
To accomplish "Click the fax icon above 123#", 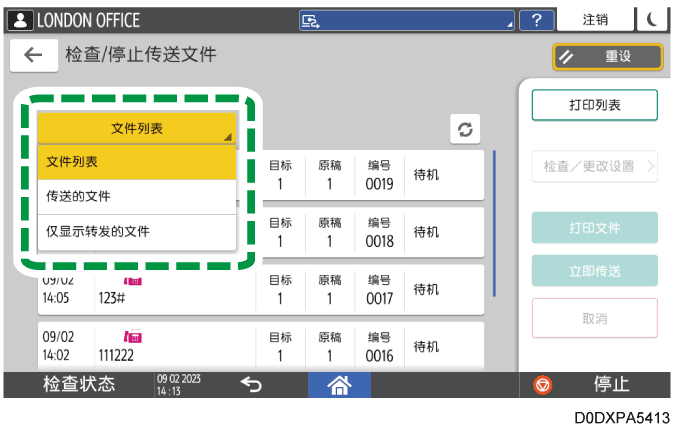I will coord(133,281).
